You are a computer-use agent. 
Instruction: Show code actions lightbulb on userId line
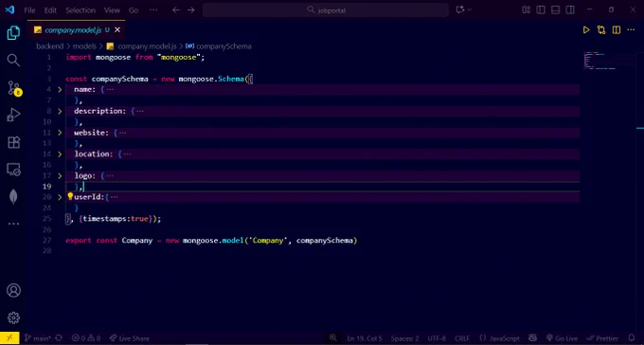pyautogui.click(x=70, y=196)
